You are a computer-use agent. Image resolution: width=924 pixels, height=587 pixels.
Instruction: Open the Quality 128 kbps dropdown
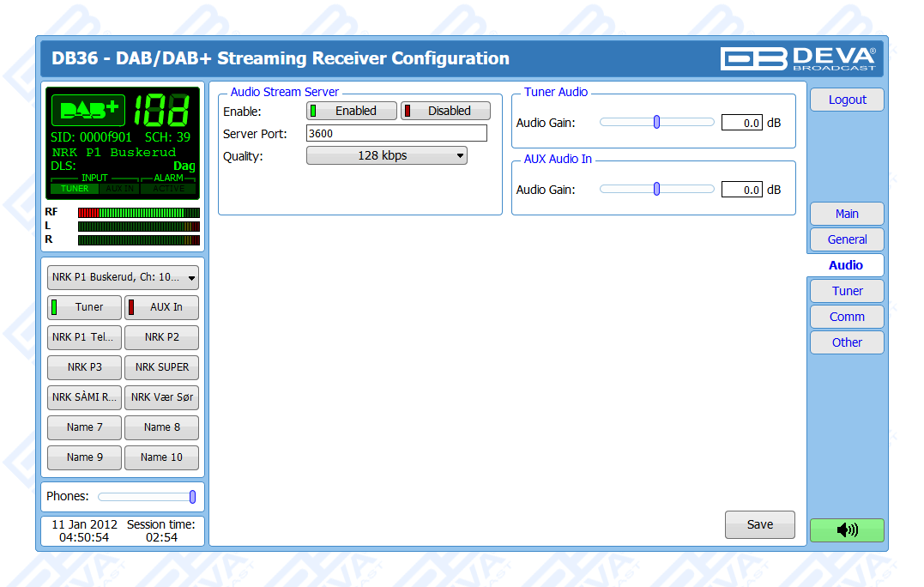pyautogui.click(x=386, y=156)
